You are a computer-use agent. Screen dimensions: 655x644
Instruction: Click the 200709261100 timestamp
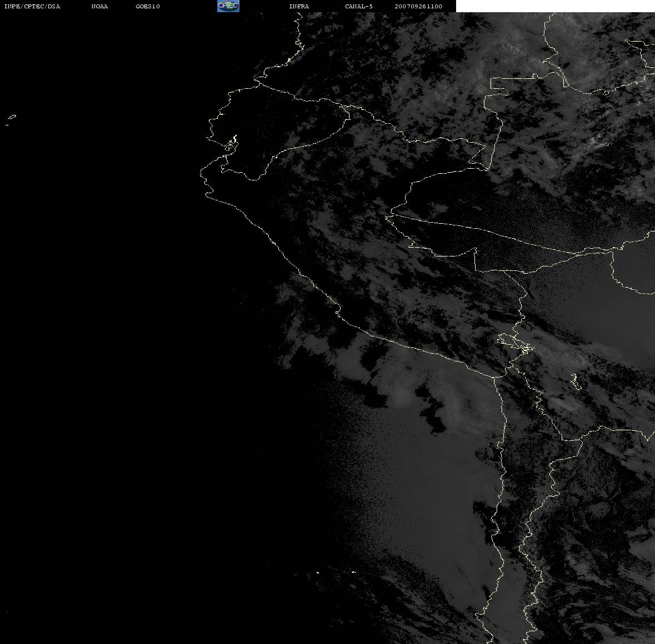418,6
